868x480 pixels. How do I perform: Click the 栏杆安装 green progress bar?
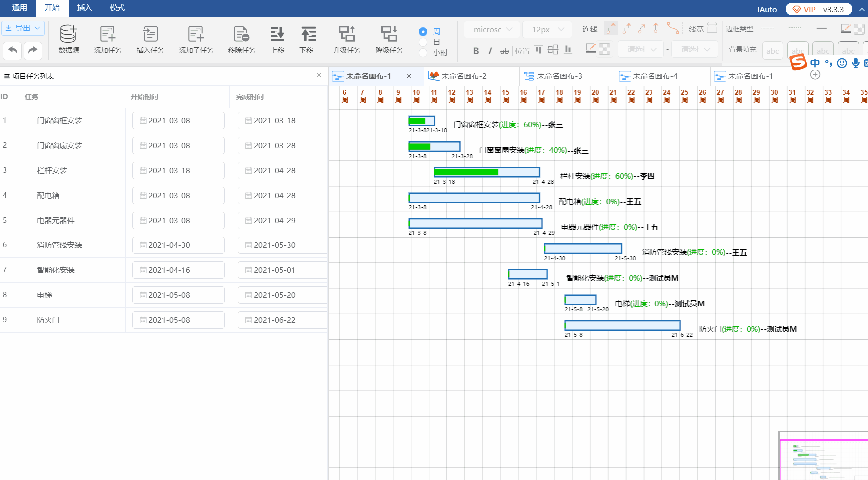(466, 172)
